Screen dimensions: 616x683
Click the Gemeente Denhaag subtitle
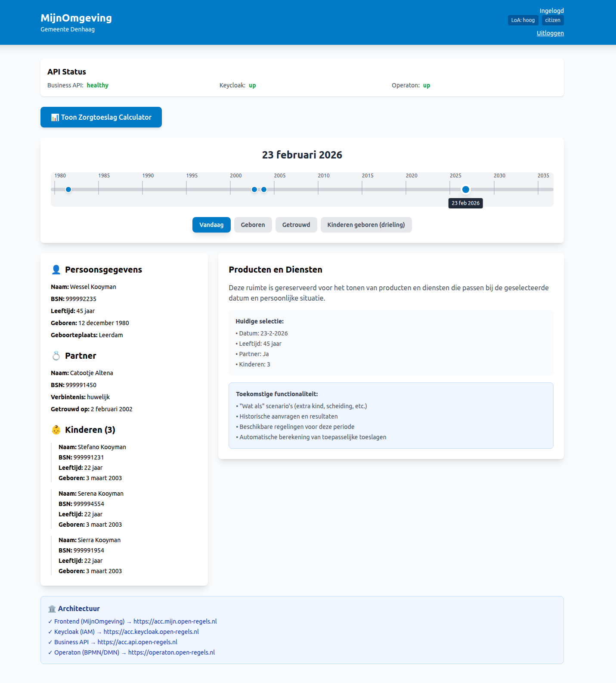coord(68,29)
